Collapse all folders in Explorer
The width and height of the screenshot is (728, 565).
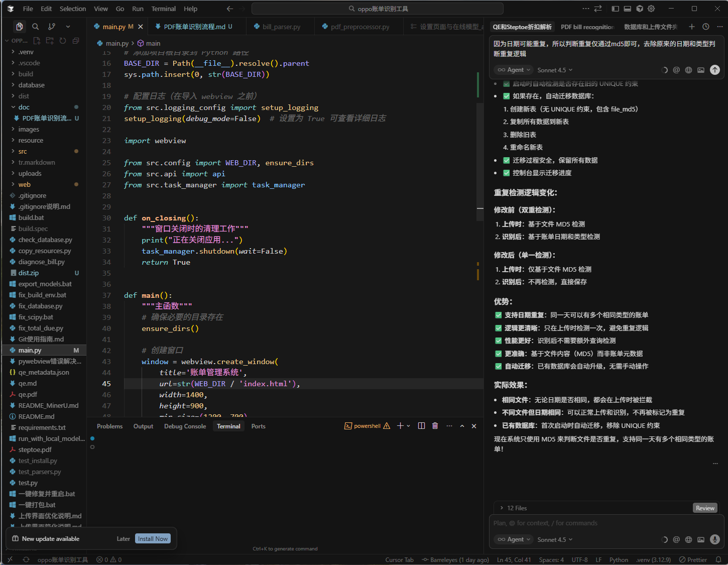tap(76, 41)
